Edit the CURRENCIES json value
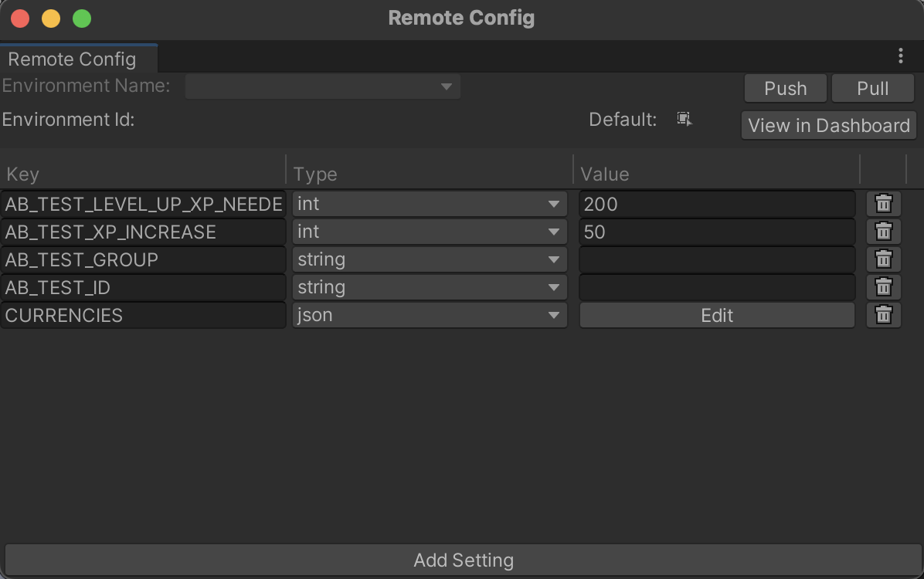Image resolution: width=924 pixels, height=579 pixels. [716, 315]
